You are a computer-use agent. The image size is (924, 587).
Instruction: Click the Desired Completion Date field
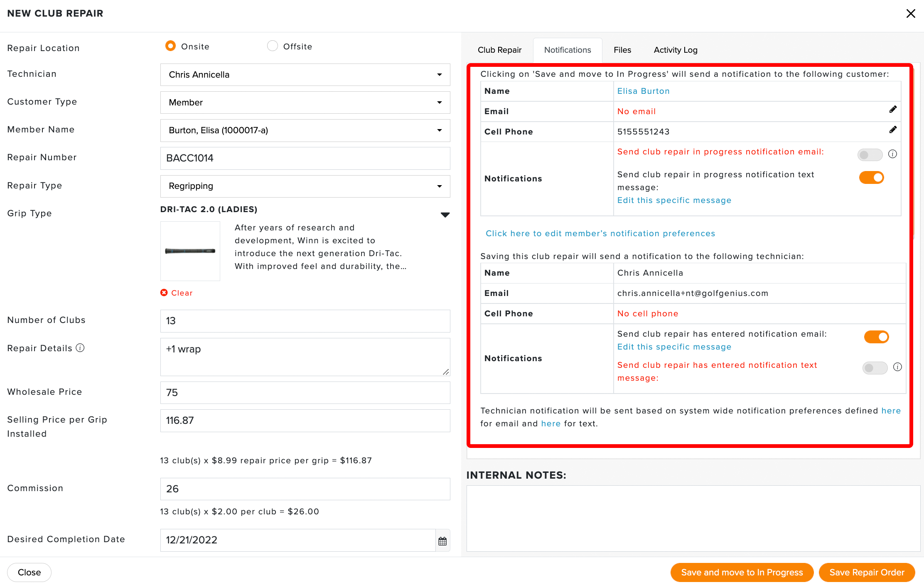point(298,540)
